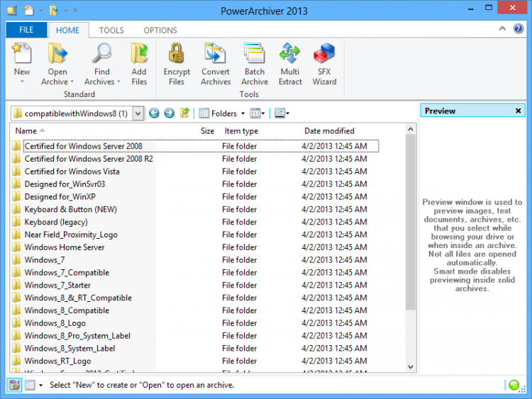
Task: Click the green status indicator in status bar
Action: [x=514, y=385]
